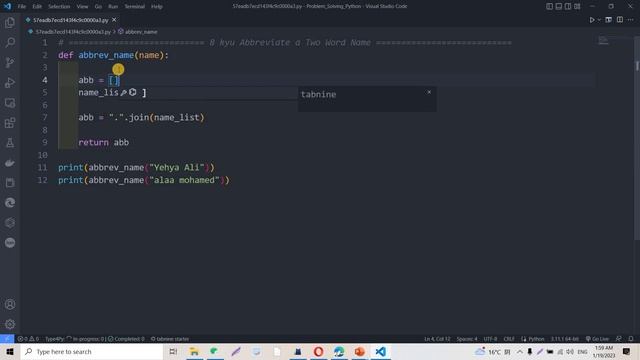Open the Explorer view in activity bar
Viewport: 640px width, 360px height.
pyautogui.click(x=10, y=22)
